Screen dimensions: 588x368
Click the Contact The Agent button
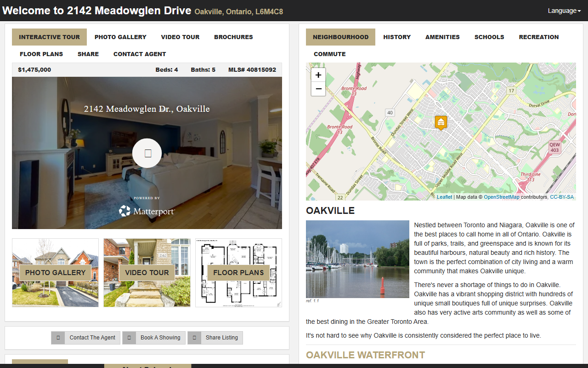[85, 338]
